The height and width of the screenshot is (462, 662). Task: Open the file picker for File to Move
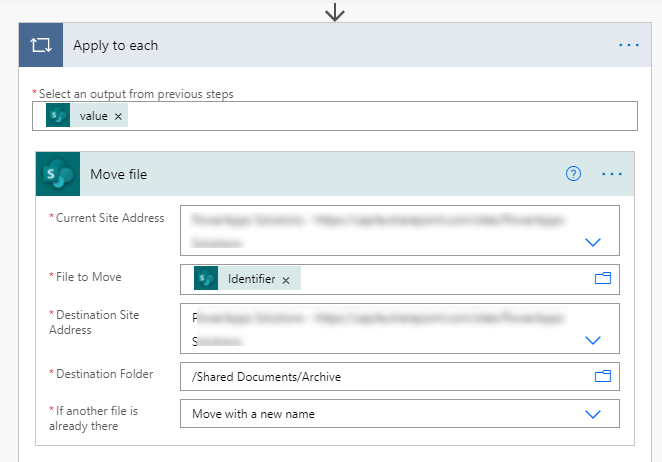click(602, 278)
